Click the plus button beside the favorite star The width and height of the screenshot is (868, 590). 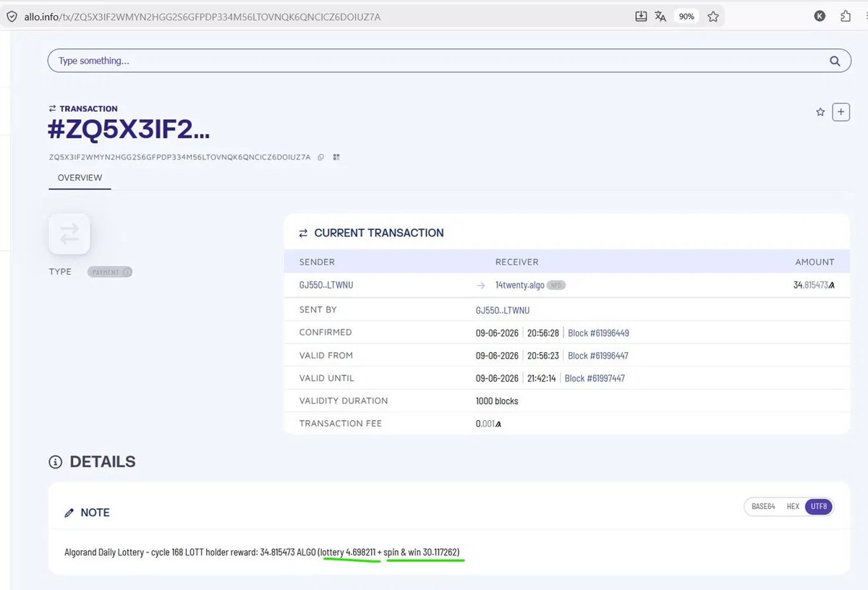[x=841, y=112]
